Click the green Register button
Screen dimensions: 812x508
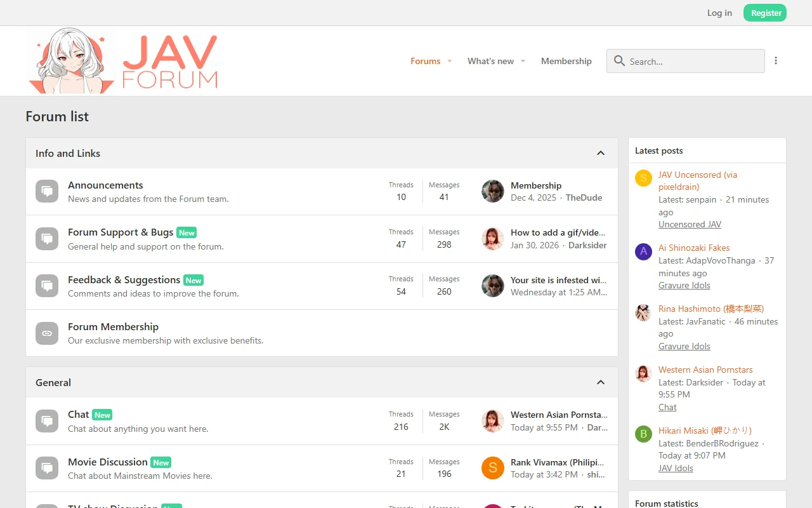coord(764,13)
